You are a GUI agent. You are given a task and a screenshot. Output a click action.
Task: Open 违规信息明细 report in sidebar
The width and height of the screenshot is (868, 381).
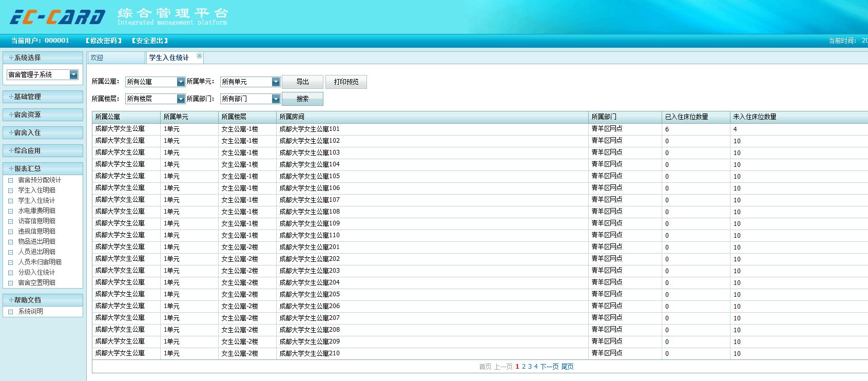(36, 232)
